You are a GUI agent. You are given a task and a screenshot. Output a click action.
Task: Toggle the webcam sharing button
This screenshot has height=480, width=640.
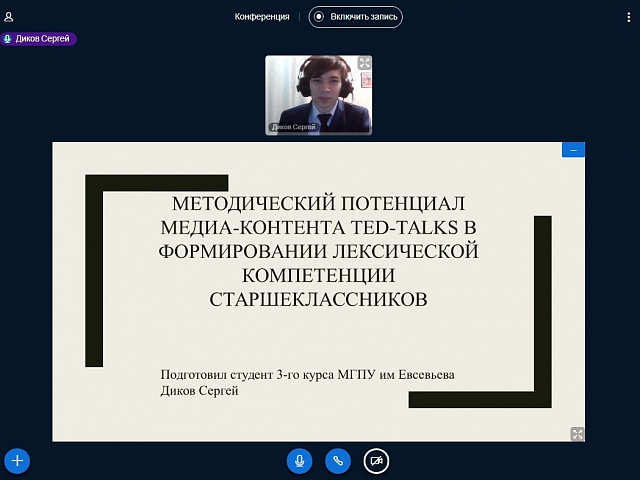(376, 461)
